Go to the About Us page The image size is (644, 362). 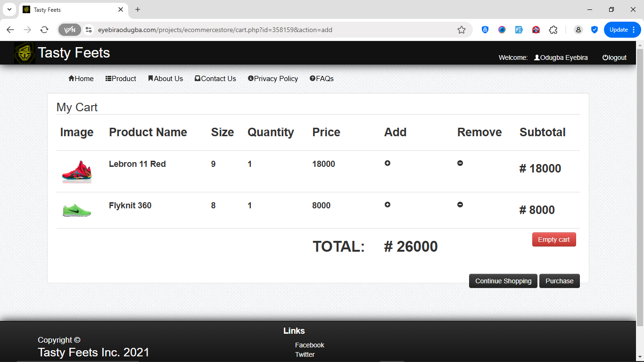[x=165, y=79]
